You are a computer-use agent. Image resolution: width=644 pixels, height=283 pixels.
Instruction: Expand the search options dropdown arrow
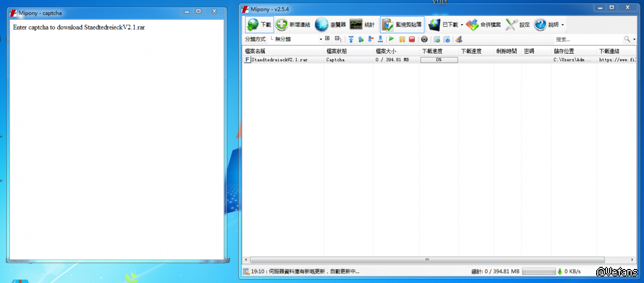tap(633, 39)
